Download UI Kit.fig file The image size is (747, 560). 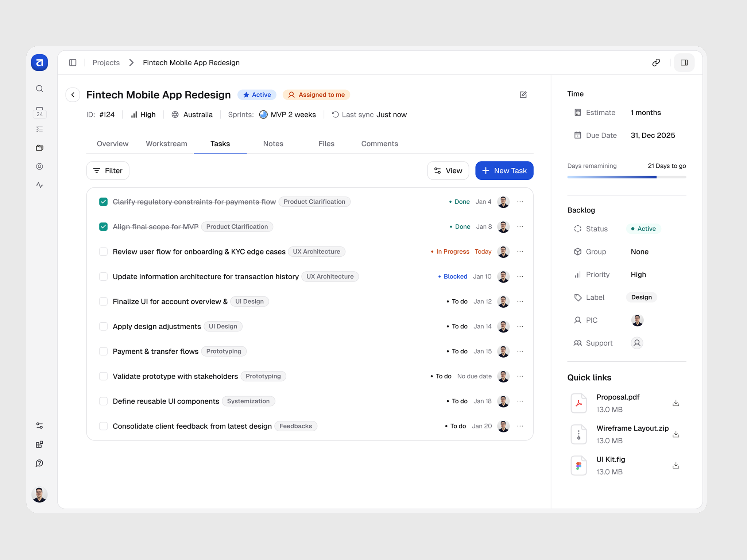(676, 466)
